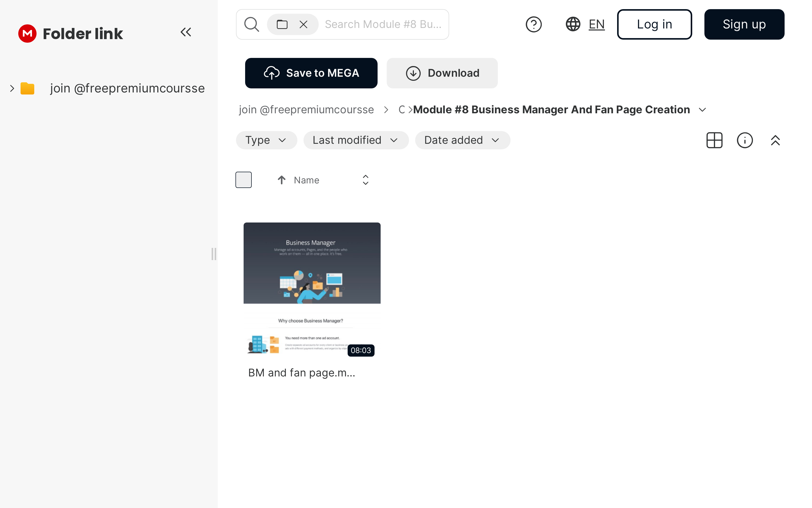Viewport: 812px width, 508px height.
Task: Click the folder filter chip icon
Action: 282,24
